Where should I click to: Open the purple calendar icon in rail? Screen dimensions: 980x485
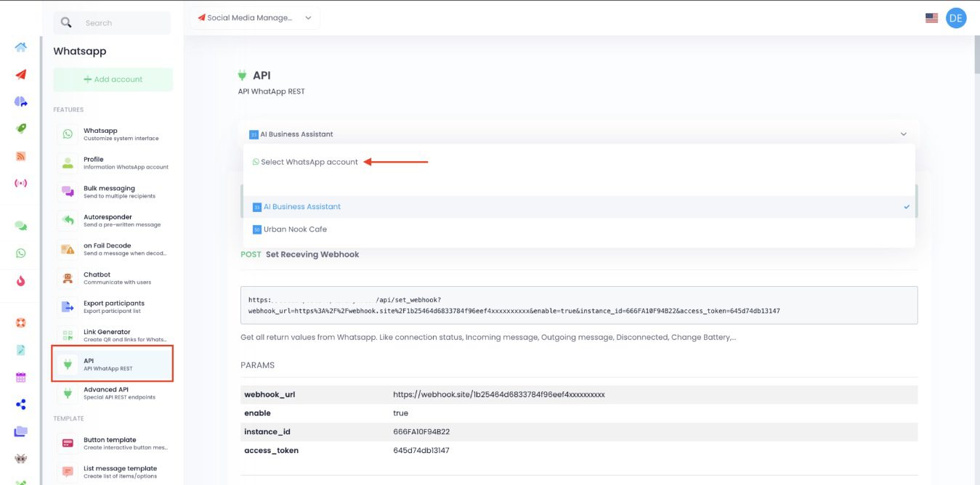click(20, 378)
